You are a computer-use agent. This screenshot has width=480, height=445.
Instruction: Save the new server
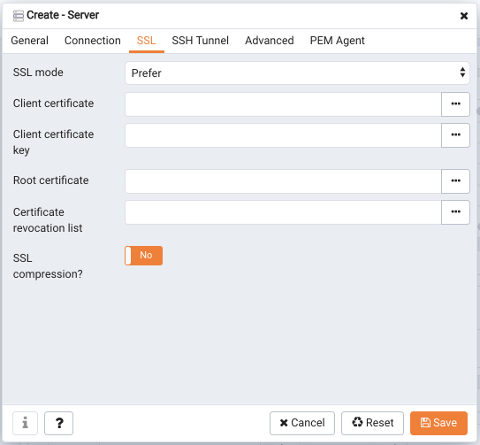[439, 423]
